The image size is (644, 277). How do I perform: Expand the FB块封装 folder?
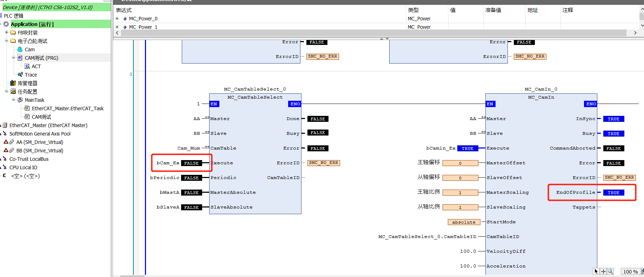(6, 32)
